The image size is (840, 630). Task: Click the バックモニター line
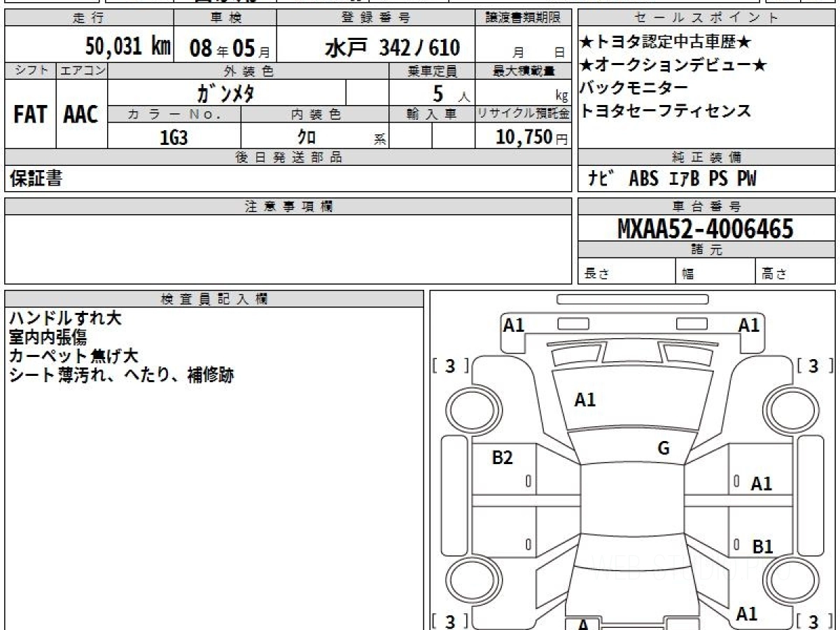634,88
